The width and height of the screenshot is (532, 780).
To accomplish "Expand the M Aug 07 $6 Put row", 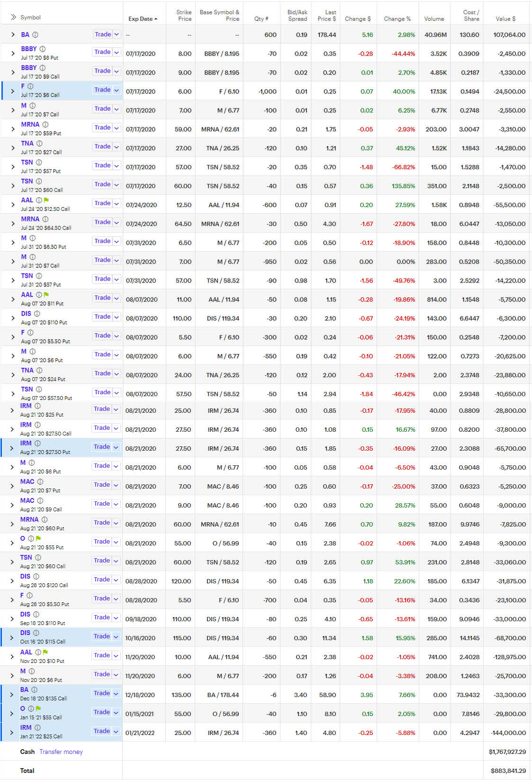I will pos(13,356).
